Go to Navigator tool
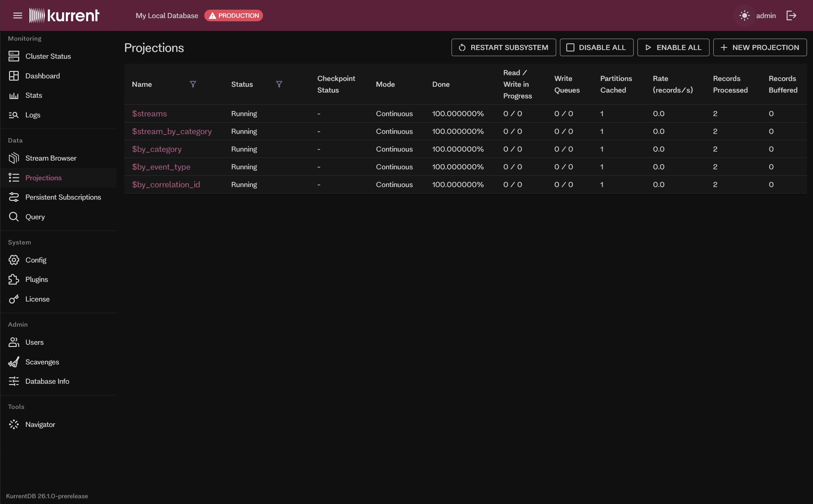 pyautogui.click(x=40, y=425)
